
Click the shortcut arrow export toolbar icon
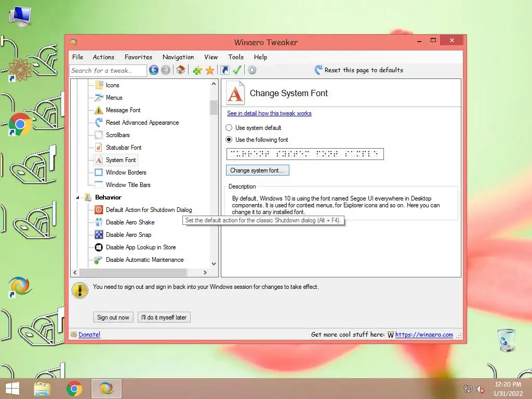click(224, 70)
